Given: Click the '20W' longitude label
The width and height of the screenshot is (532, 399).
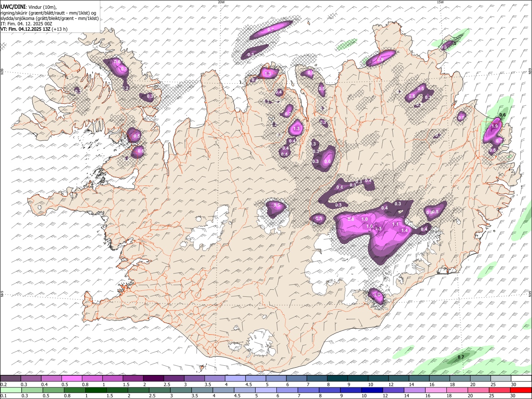Looking at the screenshot, I should point(221,2).
